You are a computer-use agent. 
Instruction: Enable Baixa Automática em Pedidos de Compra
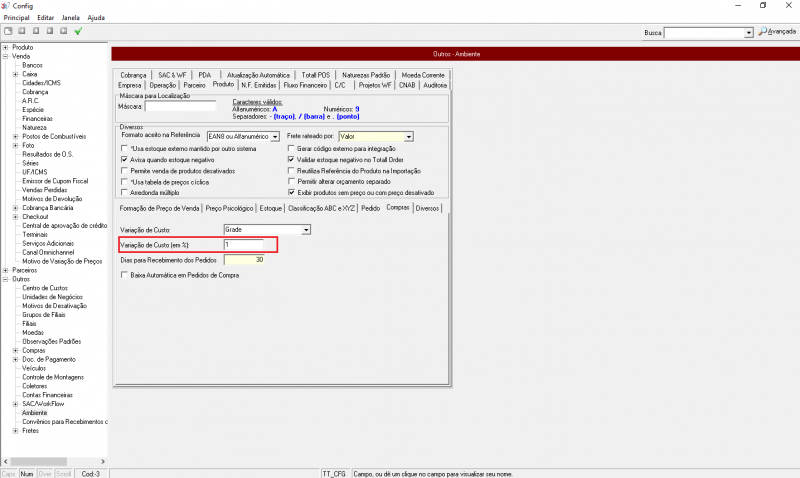(123, 273)
